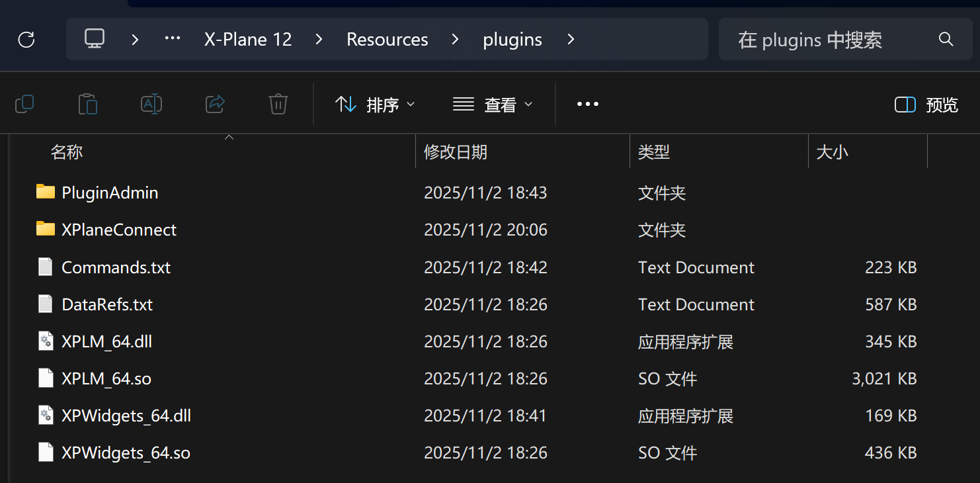
Task: Toggle the 预览 preview pane
Action: [x=925, y=105]
